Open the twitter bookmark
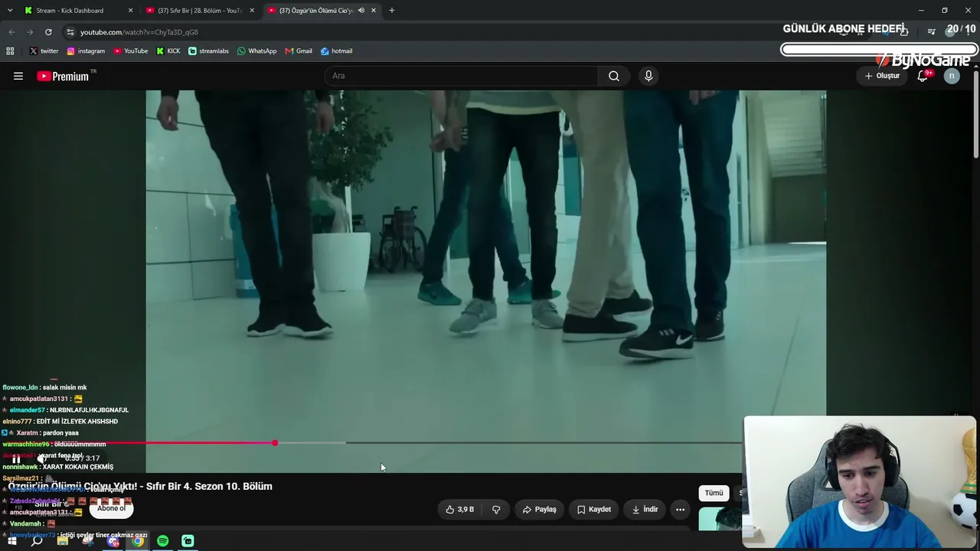980x551 pixels. coord(44,51)
